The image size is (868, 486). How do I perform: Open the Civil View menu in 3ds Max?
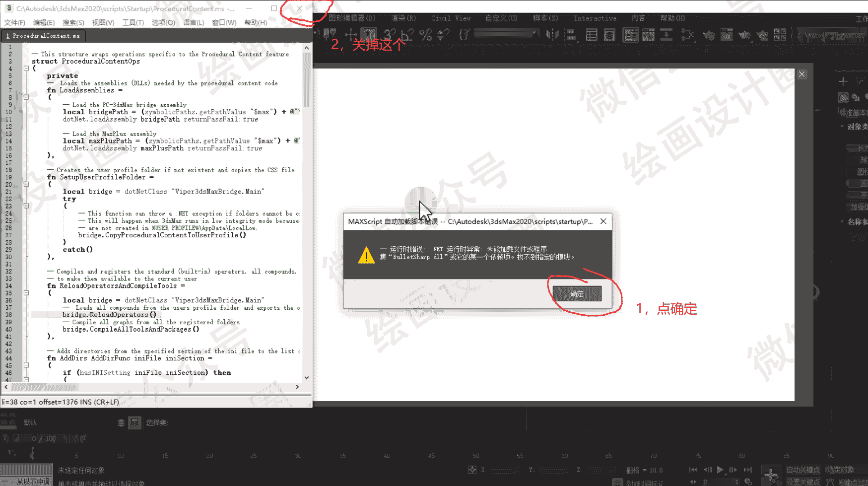point(451,18)
